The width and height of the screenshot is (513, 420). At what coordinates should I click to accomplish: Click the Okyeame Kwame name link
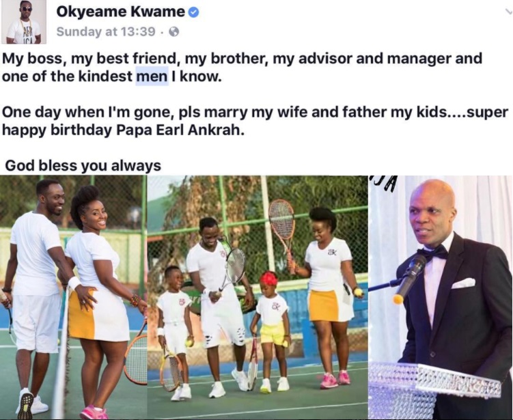click(120, 12)
